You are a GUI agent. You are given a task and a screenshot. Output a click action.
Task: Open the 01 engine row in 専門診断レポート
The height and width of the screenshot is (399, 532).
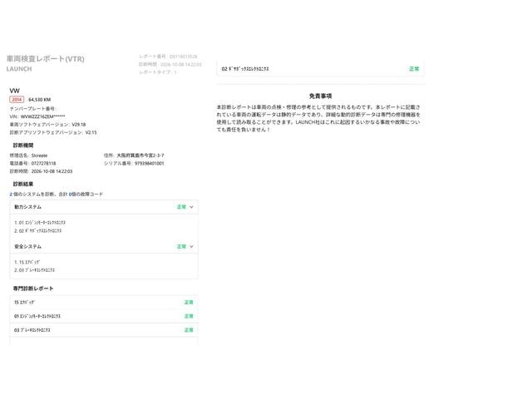[x=104, y=316]
